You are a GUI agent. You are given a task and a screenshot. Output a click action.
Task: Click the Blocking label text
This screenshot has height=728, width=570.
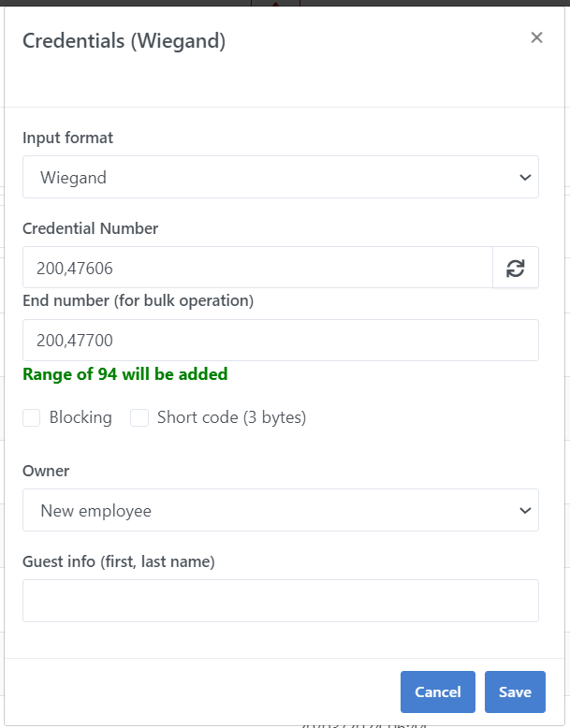coord(80,418)
